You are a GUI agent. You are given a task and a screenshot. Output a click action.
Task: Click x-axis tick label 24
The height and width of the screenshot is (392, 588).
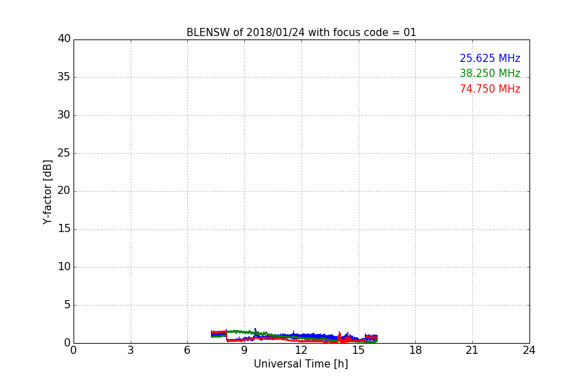click(529, 350)
